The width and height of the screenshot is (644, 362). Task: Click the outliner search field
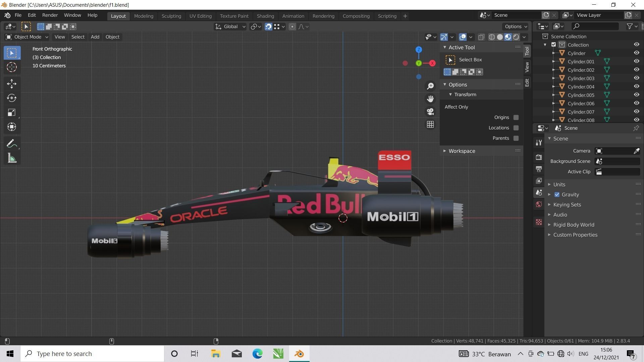point(595,26)
